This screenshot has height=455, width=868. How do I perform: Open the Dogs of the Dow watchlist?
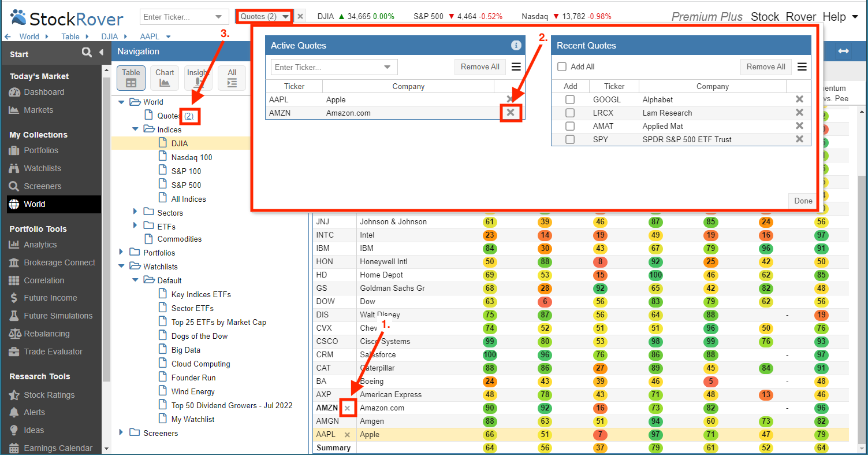pyautogui.click(x=199, y=336)
